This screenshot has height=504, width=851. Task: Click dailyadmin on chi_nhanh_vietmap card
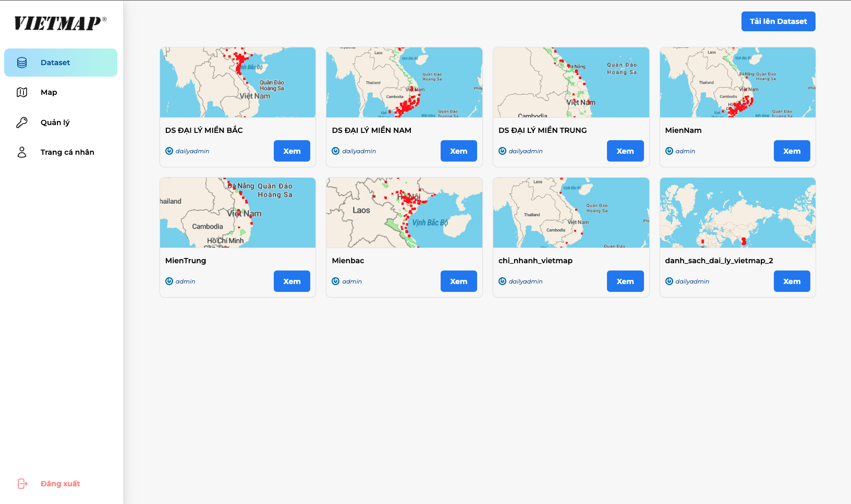tap(526, 281)
